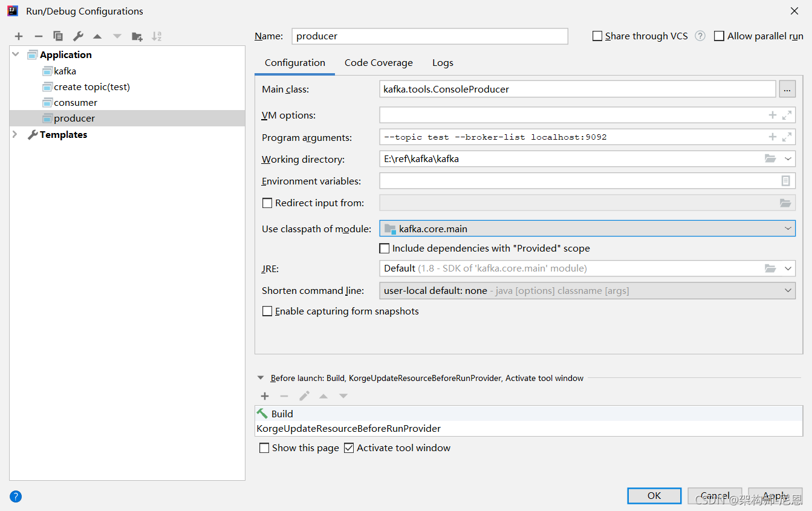Sort configurations alphabetically
The height and width of the screenshot is (511, 812).
click(157, 36)
